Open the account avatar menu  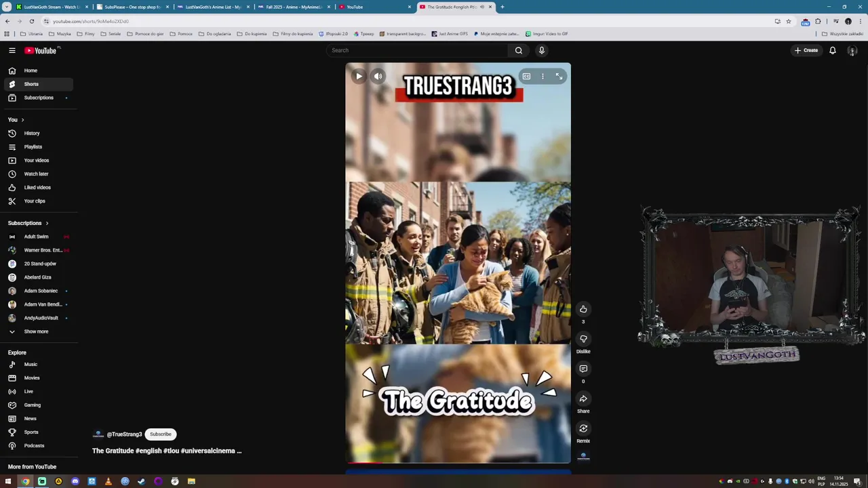[852, 51]
